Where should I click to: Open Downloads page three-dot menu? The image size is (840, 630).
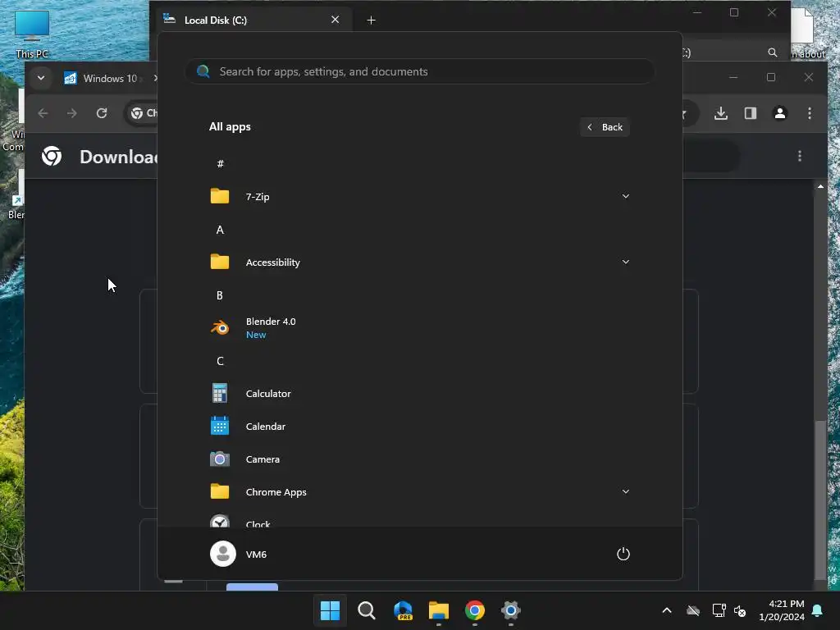point(800,156)
